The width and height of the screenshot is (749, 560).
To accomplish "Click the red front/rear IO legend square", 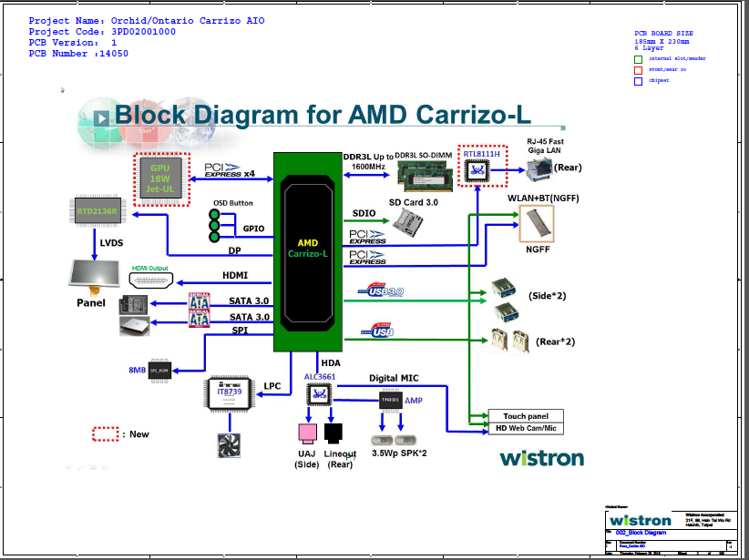I will (x=638, y=70).
